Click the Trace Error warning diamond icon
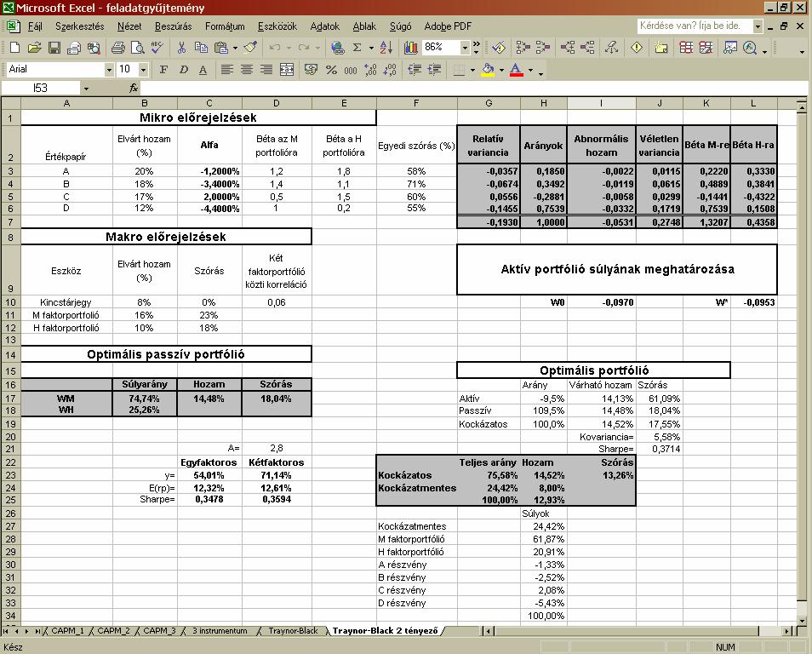This screenshot has height=654, width=812. click(637, 49)
